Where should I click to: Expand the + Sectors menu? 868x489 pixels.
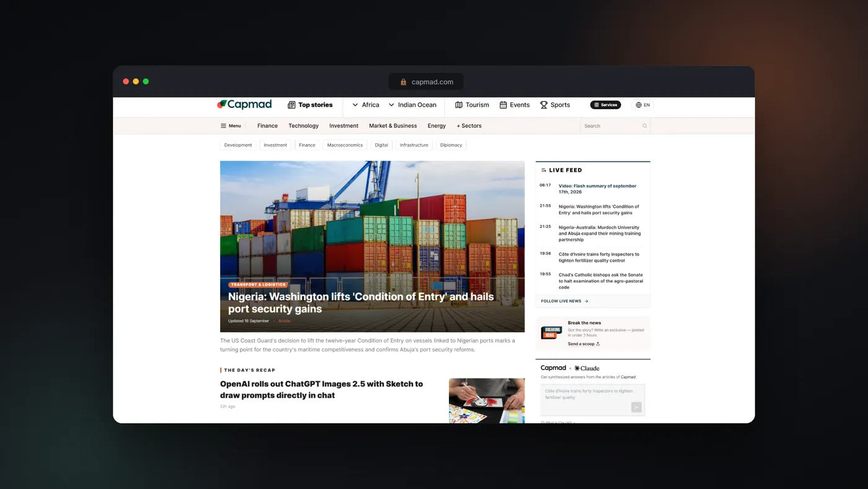(469, 126)
